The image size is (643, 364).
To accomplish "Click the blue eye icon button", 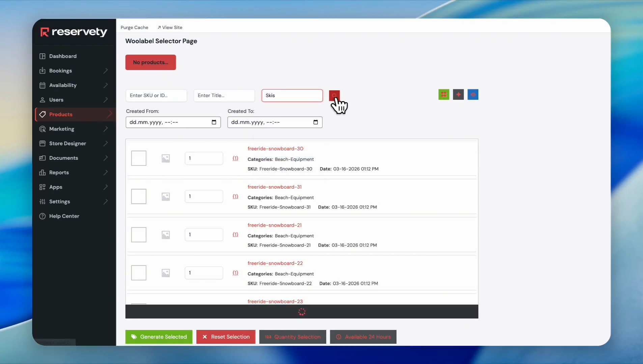I will [473, 95].
